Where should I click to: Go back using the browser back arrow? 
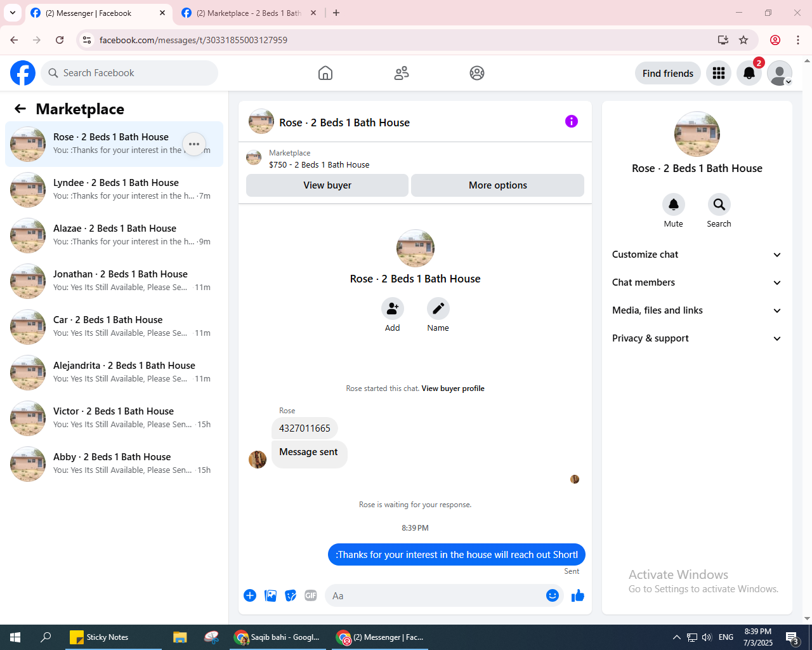pos(14,40)
